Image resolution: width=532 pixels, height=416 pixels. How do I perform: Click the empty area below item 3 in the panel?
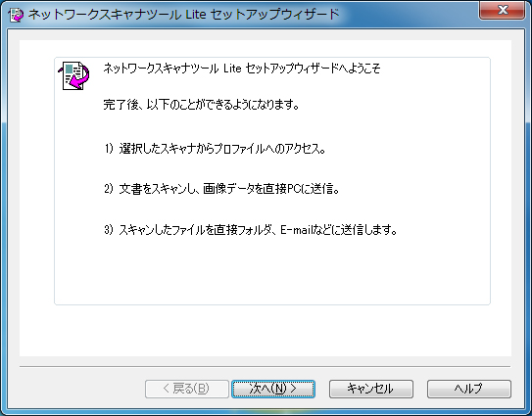pyautogui.click(x=272, y=271)
